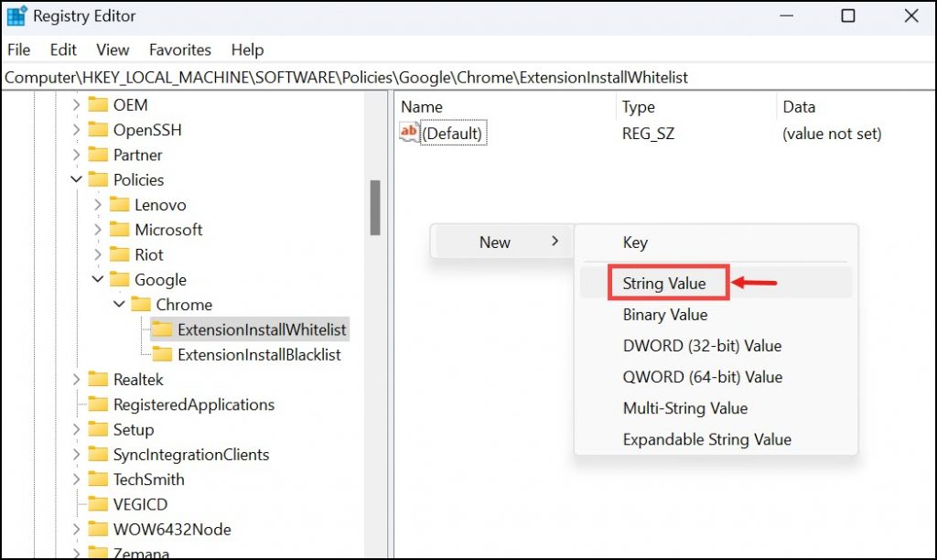Select QWORD (64-bit) Value option
Image resolution: width=937 pixels, height=560 pixels.
701,376
